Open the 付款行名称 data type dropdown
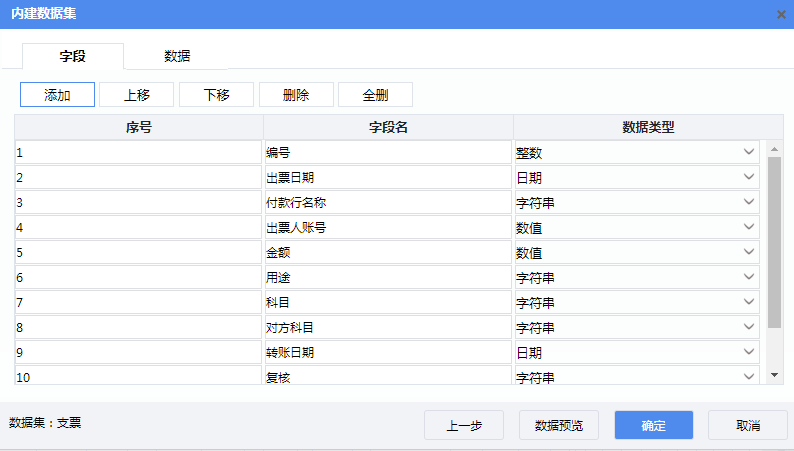 coord(749,203)
